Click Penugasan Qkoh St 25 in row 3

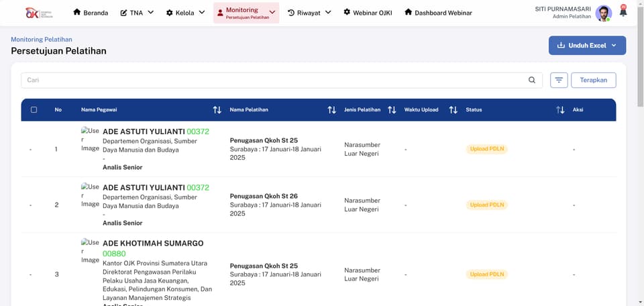264,266
